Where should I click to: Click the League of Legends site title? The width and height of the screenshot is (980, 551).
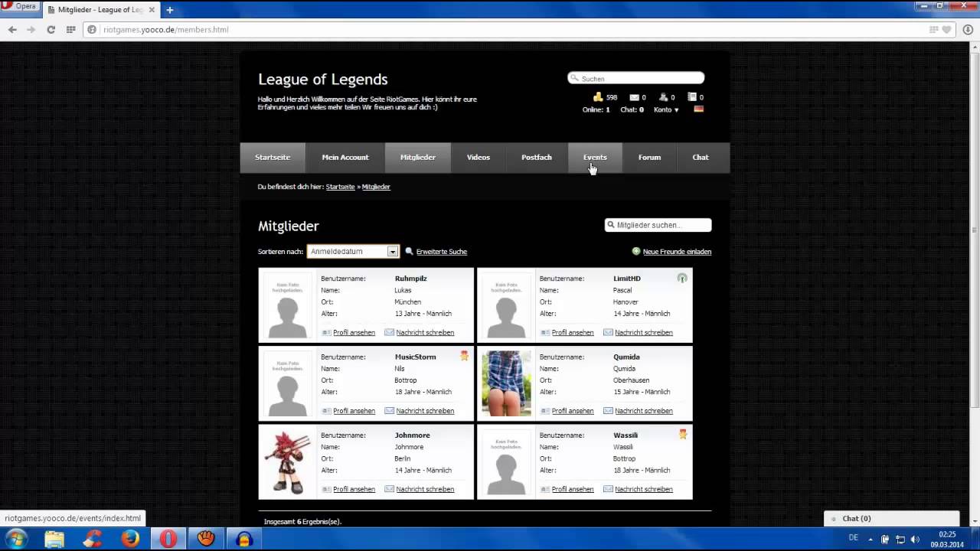click(323, 80)
